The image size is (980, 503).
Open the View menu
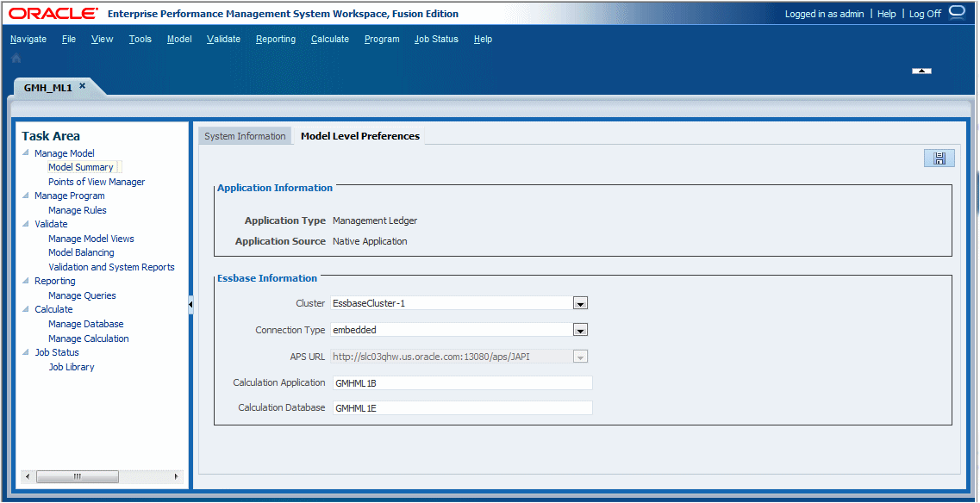[102, 39]
